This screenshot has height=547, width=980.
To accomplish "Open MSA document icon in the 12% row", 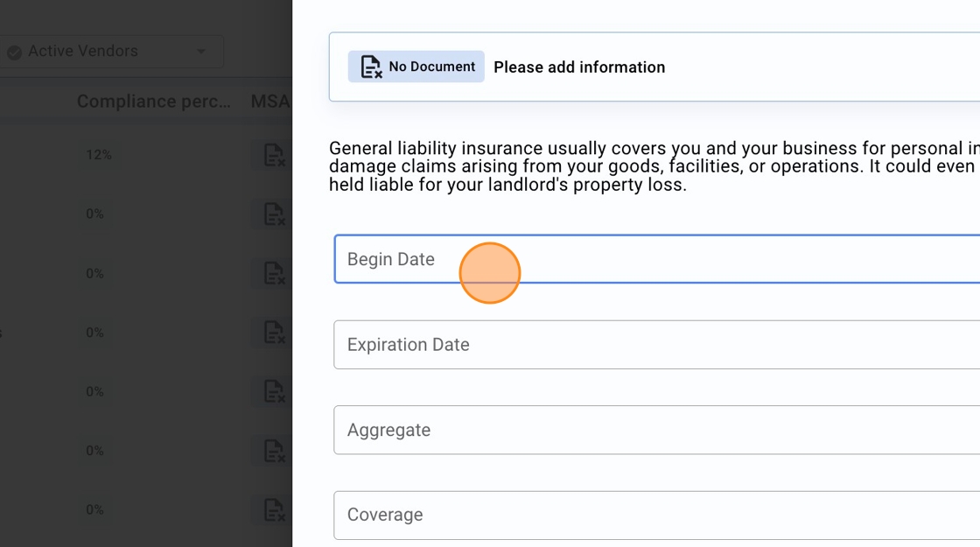I will 274,155.
